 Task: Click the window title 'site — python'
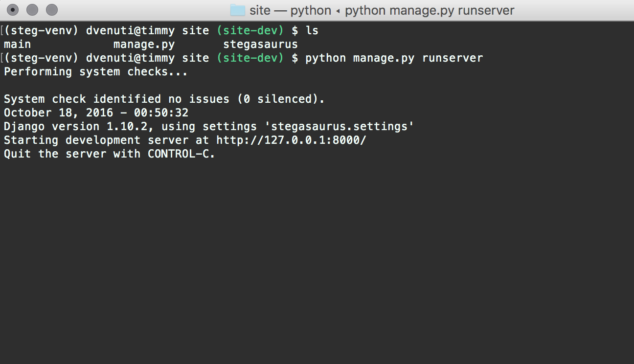pos(291,10)
